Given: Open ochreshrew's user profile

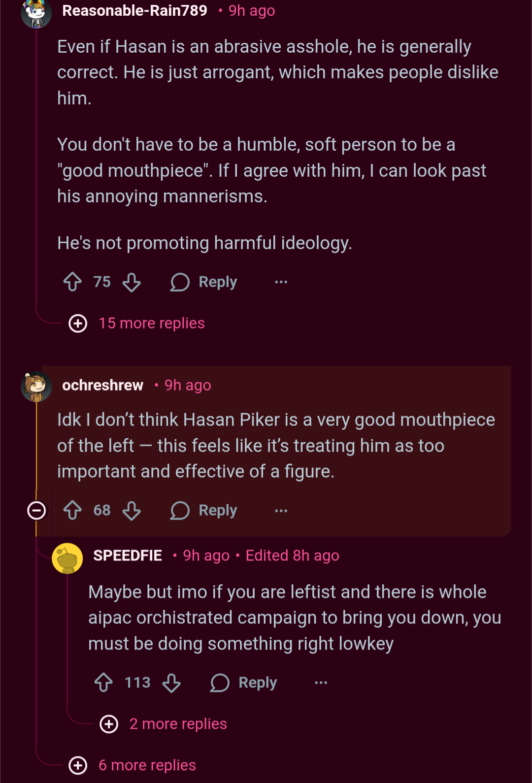Looking at the screenshot, I should coord(102,385).
